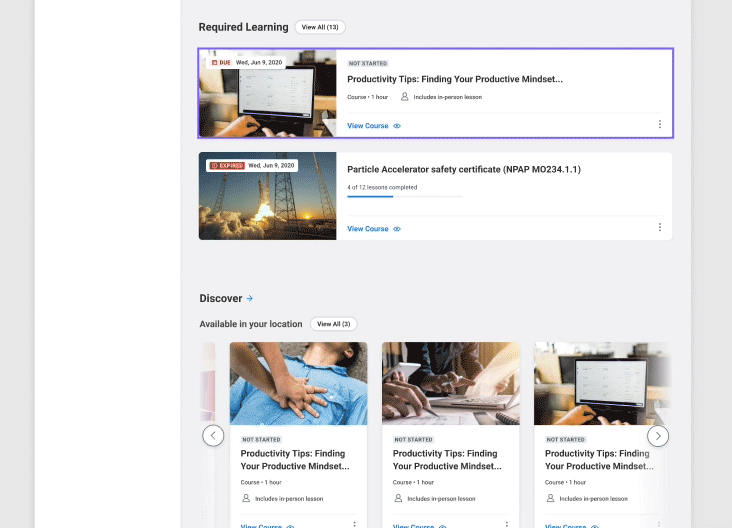This screenshot has height=528, width=732.
Task: Click the laptop thumbnail in Required Learning
Action: click(267, 93)
